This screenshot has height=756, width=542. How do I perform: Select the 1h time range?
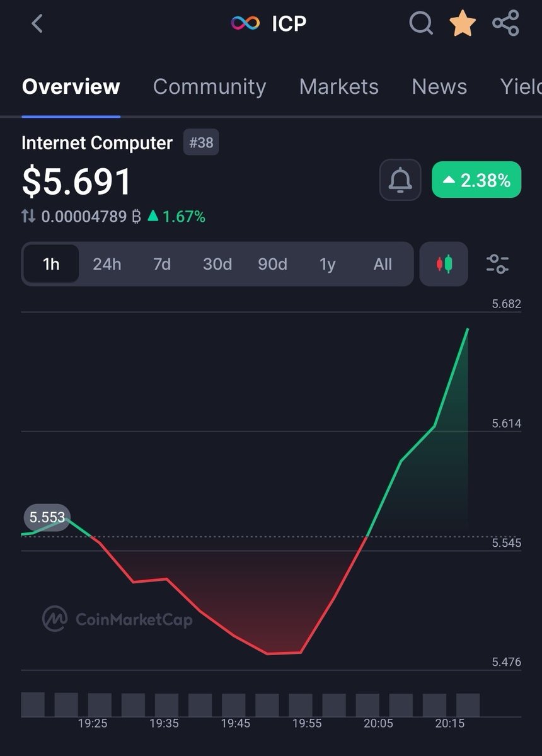point(51,264)
